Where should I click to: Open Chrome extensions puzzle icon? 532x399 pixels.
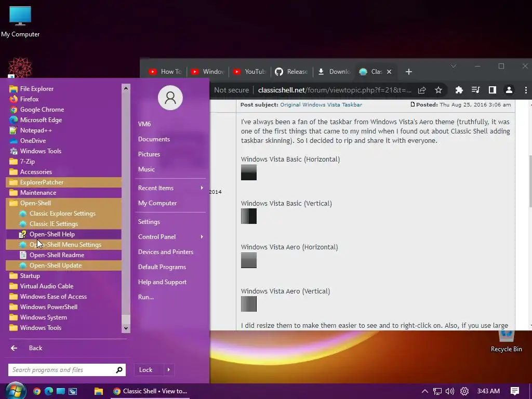[459, 90]
